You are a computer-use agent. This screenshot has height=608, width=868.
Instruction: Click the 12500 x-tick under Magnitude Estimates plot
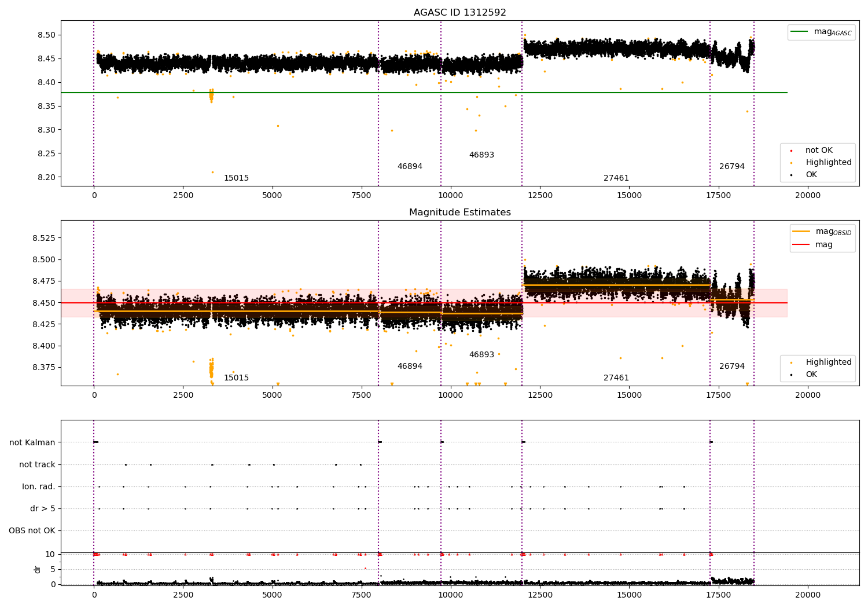[539, 395]
